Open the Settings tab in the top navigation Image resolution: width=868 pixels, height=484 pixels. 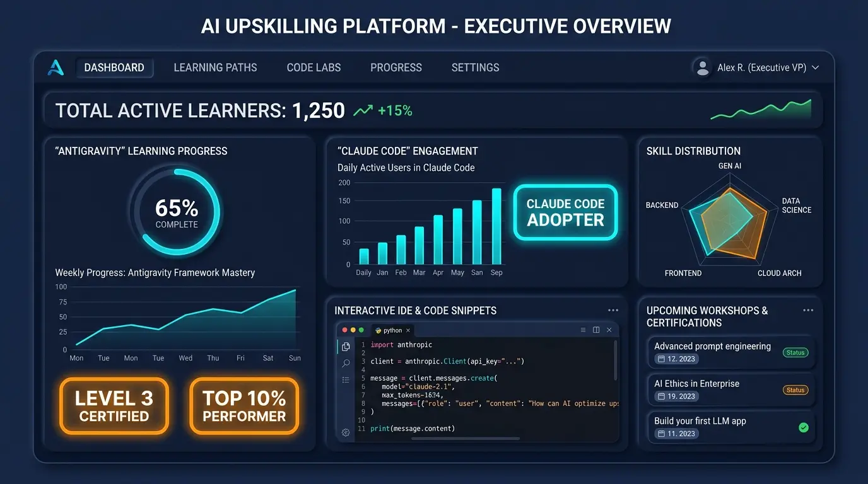(x=476, y=67)
